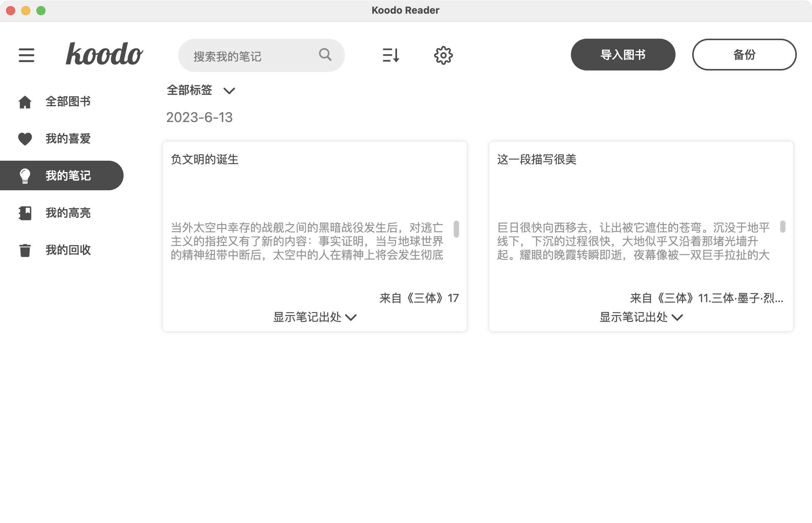The height and width of the screenshot is (523, 812).
Task: Click note title 这一段描写很美
Action: coord(537,159)
